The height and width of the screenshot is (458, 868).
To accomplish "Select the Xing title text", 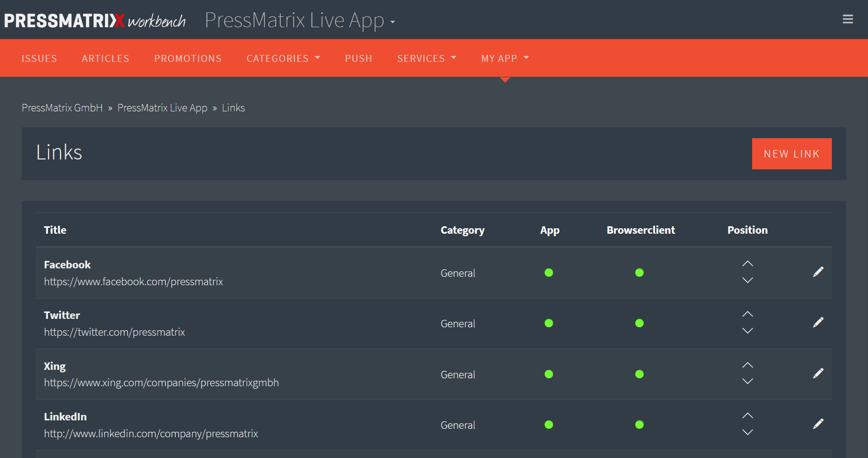I will [55, 366].
